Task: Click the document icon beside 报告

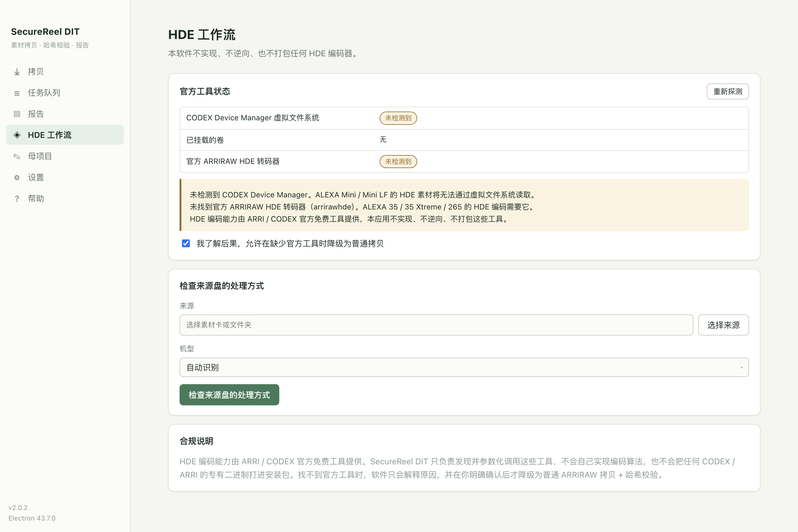Action: (17, 114)
